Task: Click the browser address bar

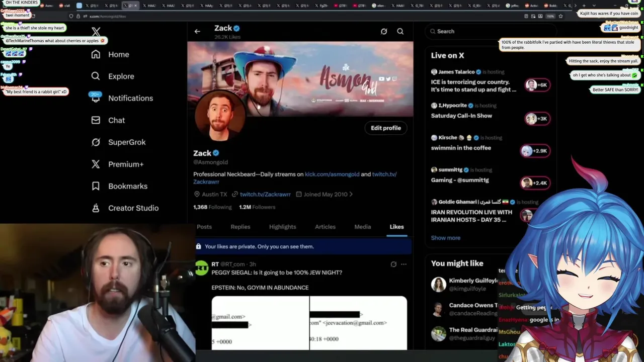Action: [302, 16]
